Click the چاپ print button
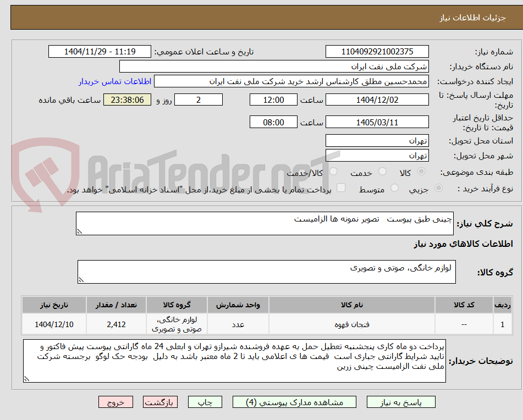 (x=205, y=402)
